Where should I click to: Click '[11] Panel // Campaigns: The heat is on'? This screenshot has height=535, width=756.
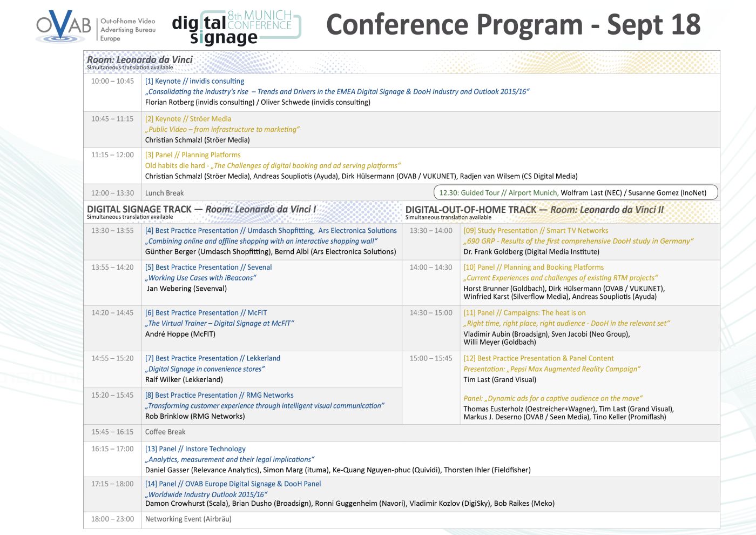click(524, 312)
